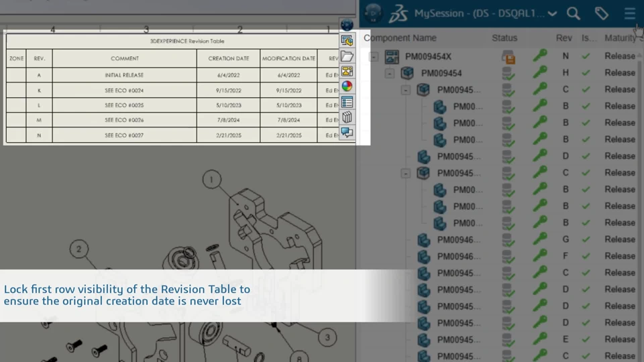The height and width of the screenshot is (362, 644).
Task: Click the green key in PM009454 row
Action: click(539, 72)
